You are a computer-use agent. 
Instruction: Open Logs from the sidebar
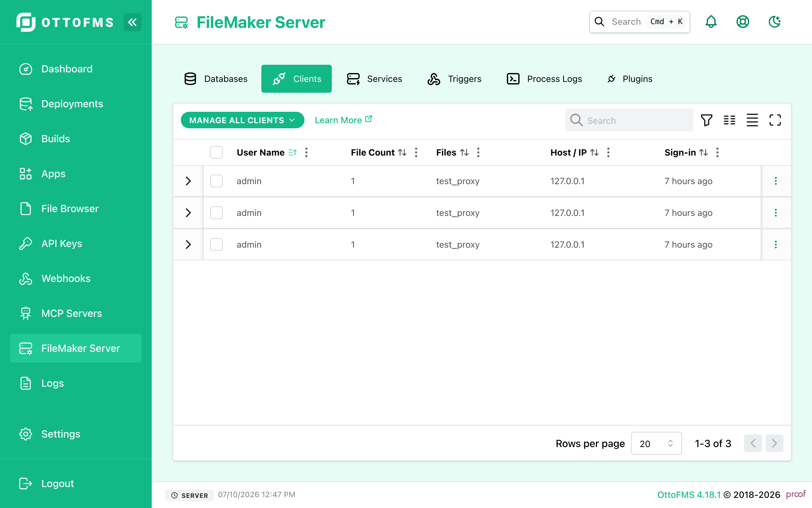(x=76, y=383)
